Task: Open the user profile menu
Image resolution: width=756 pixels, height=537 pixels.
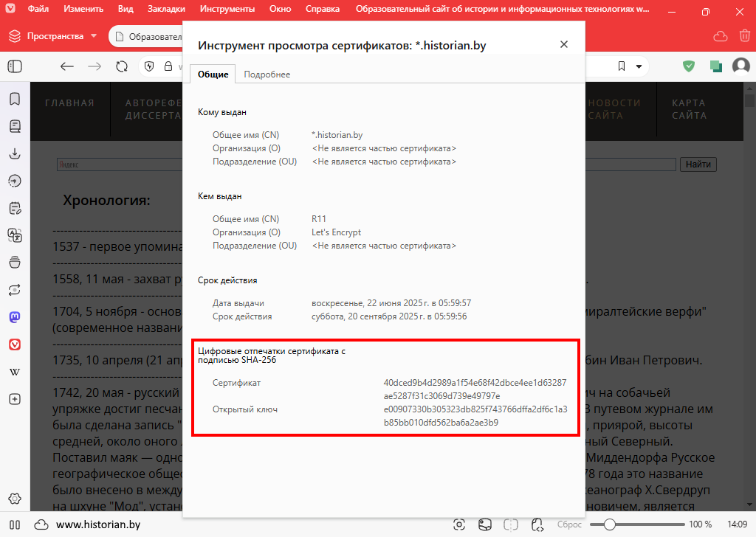Action: (740, 66)
